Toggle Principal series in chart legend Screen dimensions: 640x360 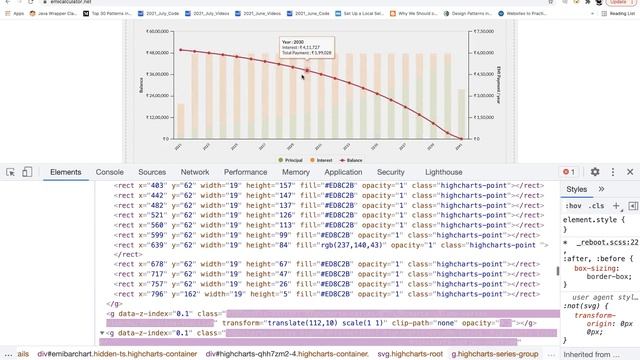[290, 160]
